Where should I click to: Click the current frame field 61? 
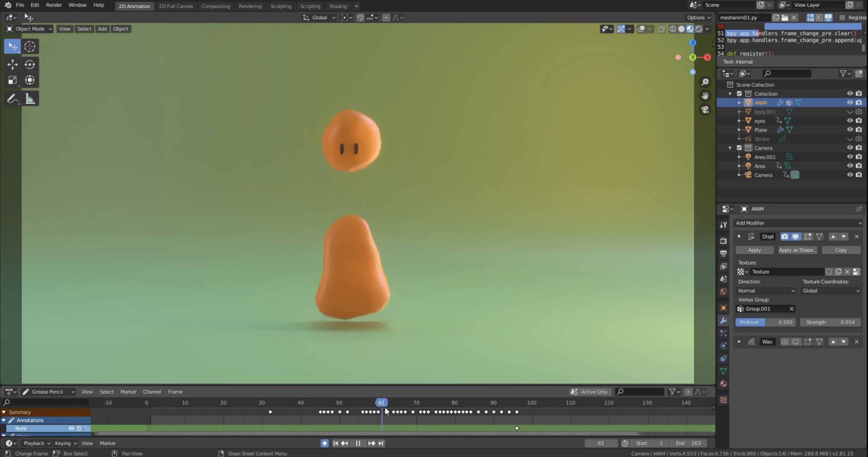pyautogui.click(x=601, y=443)
